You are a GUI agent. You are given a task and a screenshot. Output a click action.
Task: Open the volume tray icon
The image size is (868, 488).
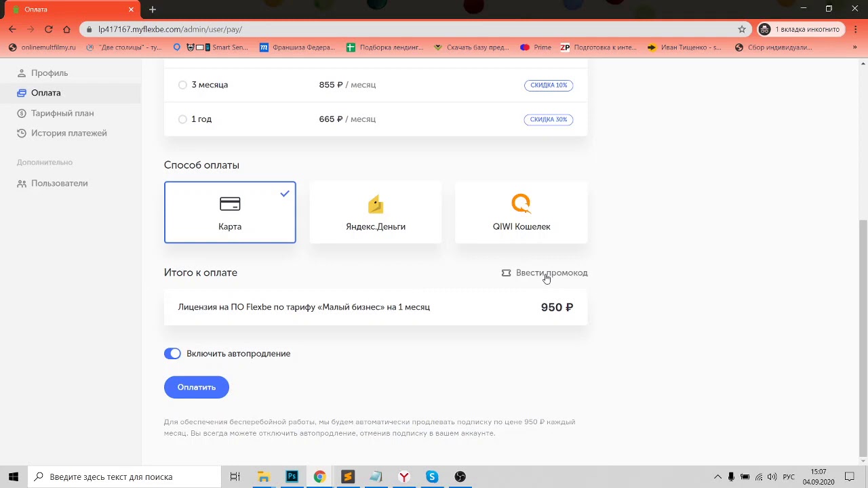[x=772, y=476]
